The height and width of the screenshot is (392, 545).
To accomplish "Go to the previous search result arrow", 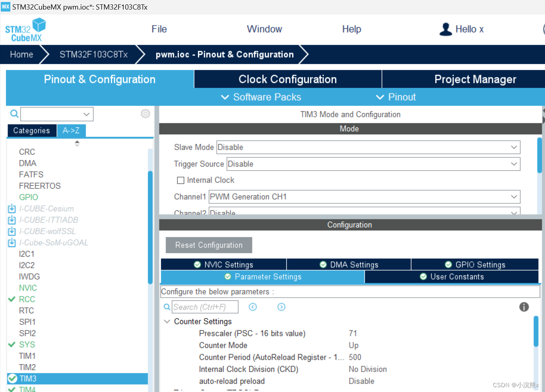I will click(253, 307).
